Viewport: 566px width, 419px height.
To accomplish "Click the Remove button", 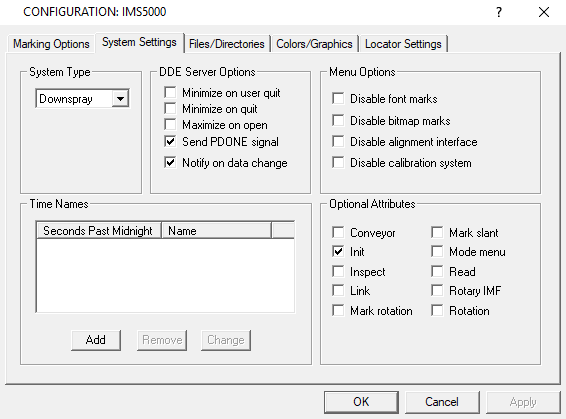I will (x=162, y=340).
